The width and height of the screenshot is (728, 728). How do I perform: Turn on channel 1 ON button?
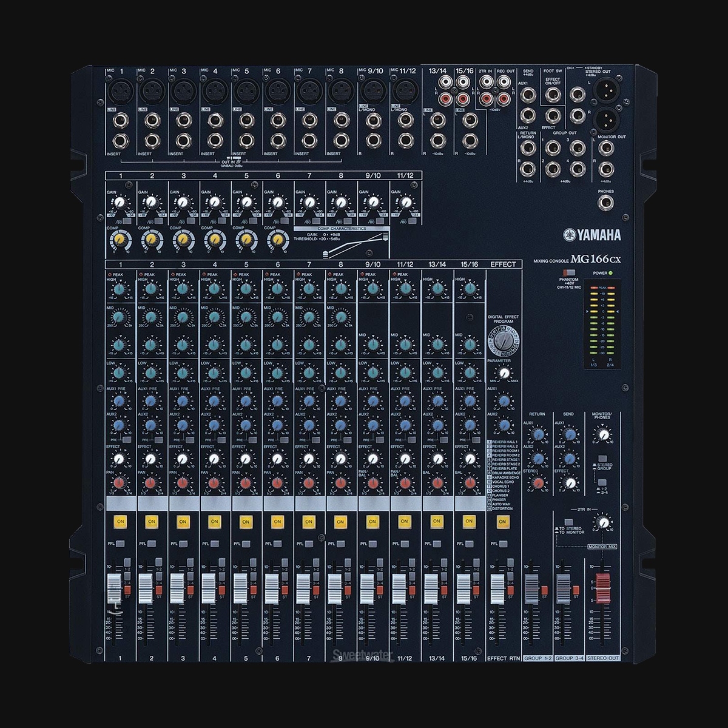120,521
